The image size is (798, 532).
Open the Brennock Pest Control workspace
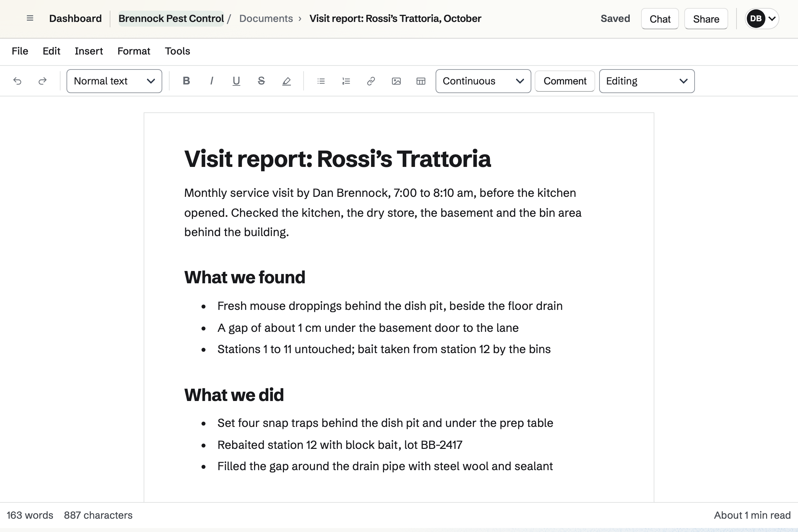(x=171, y=18)
